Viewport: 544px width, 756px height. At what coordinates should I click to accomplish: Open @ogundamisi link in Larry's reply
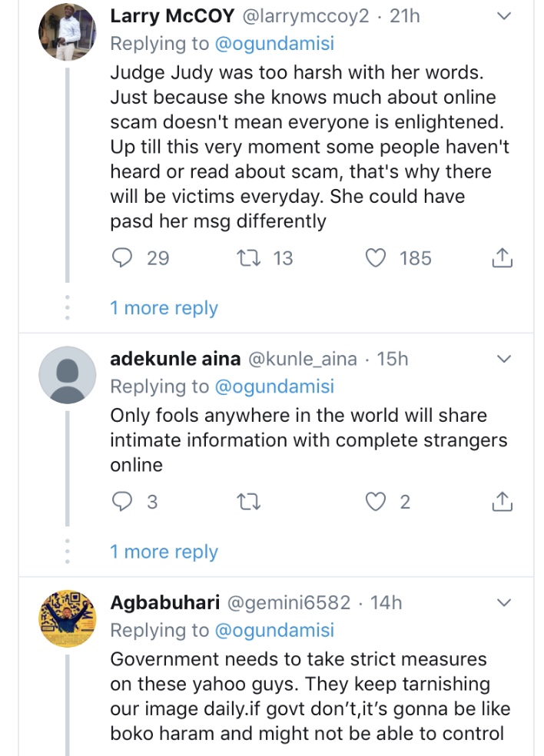click(274, 44)
